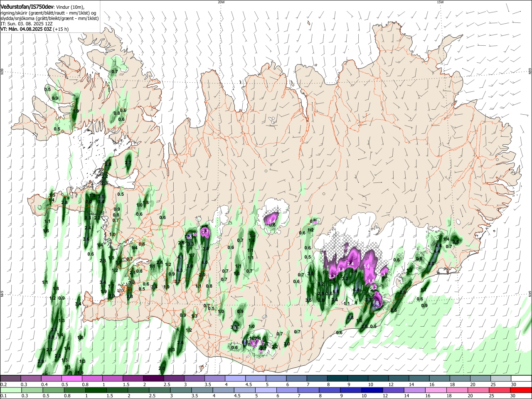
Task: Click the pale pink 16 swatch in lower legend row
Action: [436, 390]
